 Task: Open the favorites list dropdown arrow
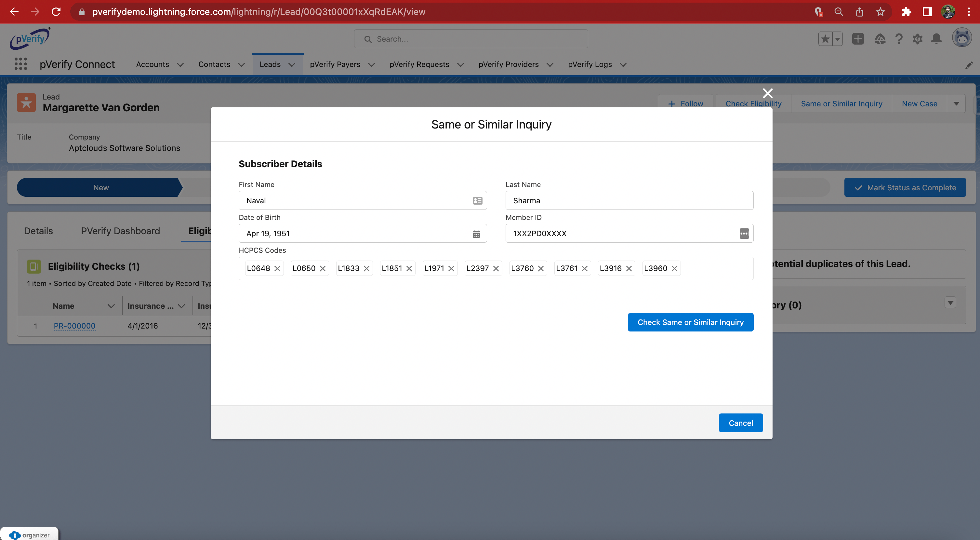click(x=837, y=39)
